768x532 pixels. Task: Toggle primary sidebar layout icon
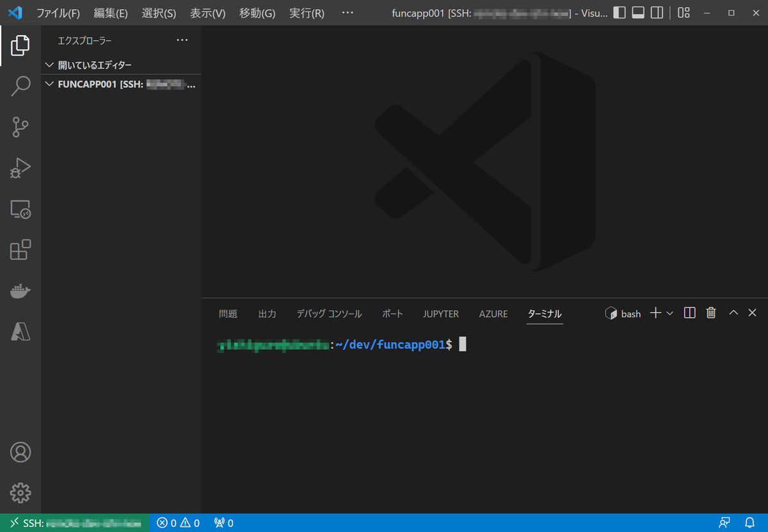click(620, 13)
